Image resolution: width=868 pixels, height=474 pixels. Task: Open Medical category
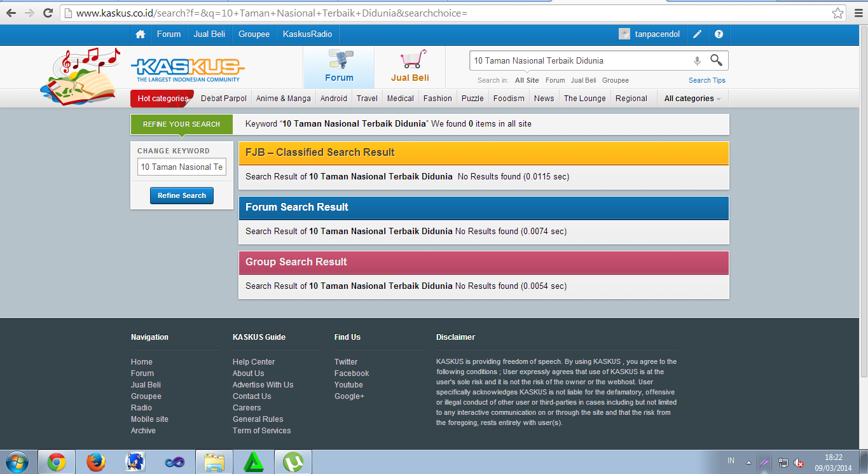tap(401, 99)
